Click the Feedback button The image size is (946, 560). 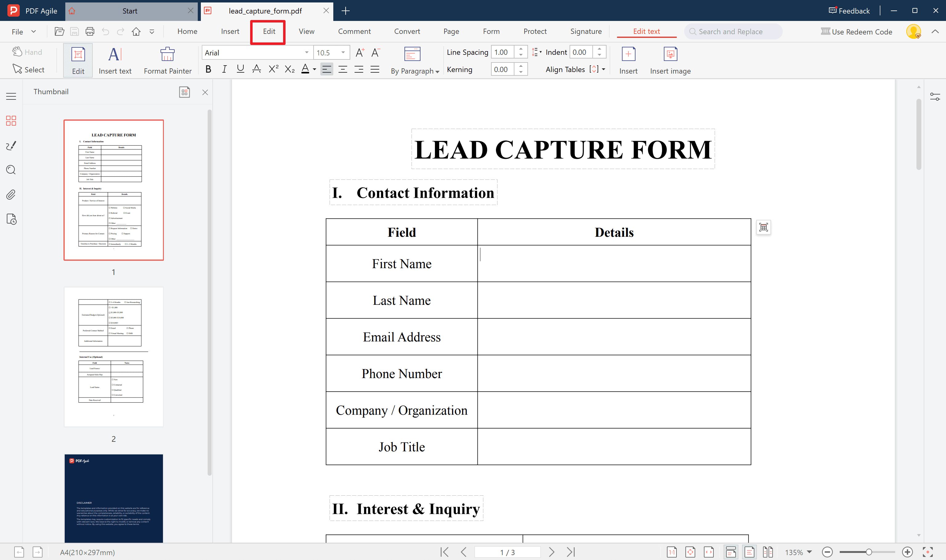click(x=848, y=10)
